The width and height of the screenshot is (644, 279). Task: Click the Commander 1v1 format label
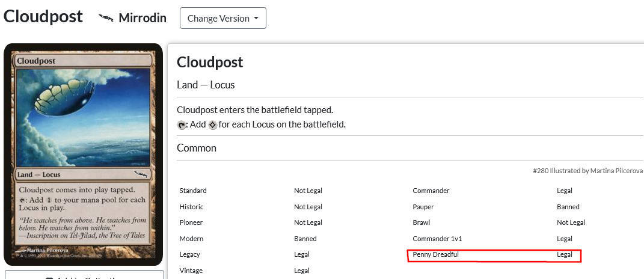[x=437, y=239]
